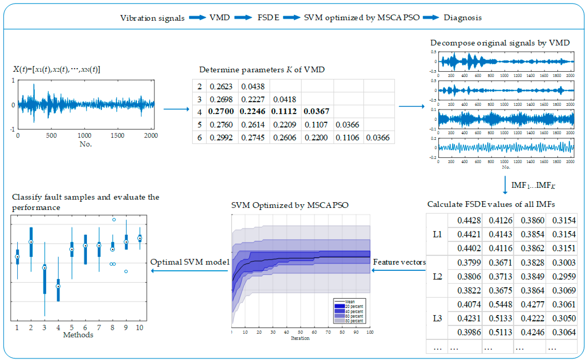Click the vibration signal plot X(t)

tap(86, 104)
